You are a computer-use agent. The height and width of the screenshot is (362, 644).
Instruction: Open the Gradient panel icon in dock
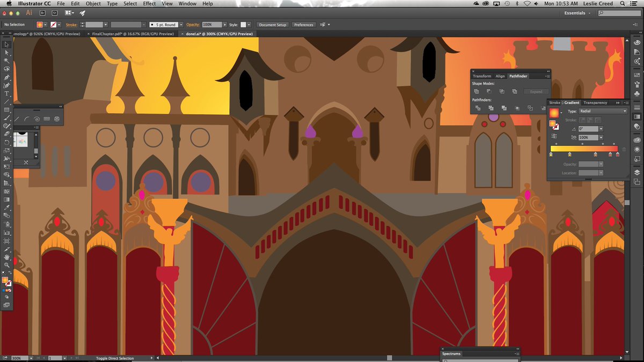tap(637, 116)
